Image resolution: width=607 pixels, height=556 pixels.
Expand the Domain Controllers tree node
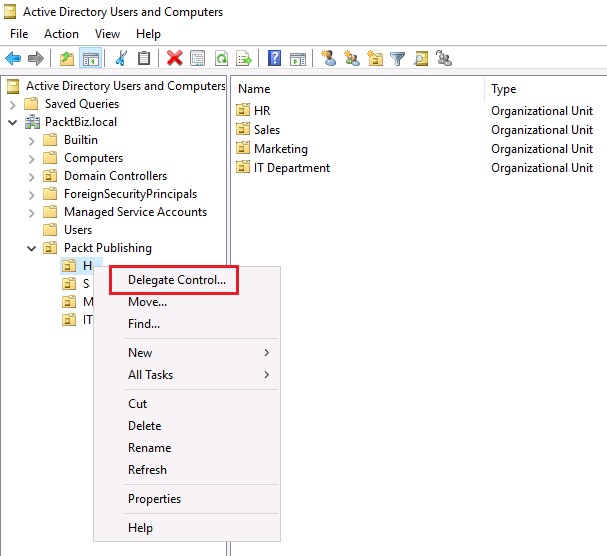tap(31, 176)
